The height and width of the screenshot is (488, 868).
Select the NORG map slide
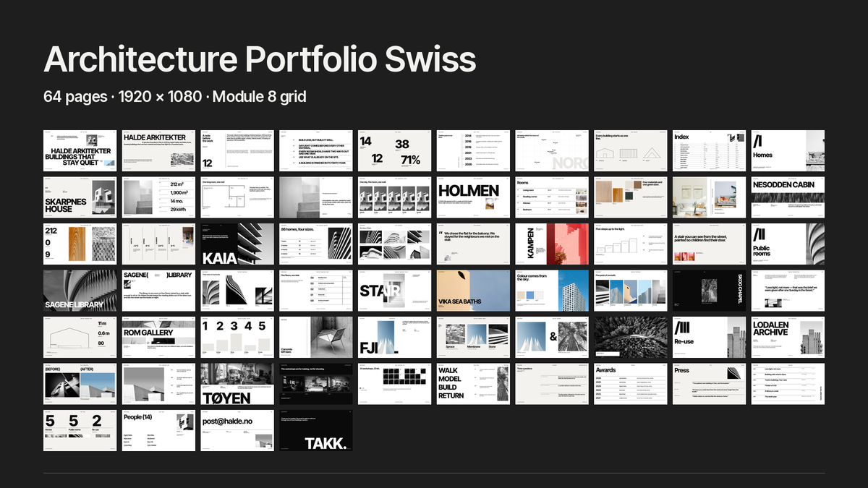(552, 151)
